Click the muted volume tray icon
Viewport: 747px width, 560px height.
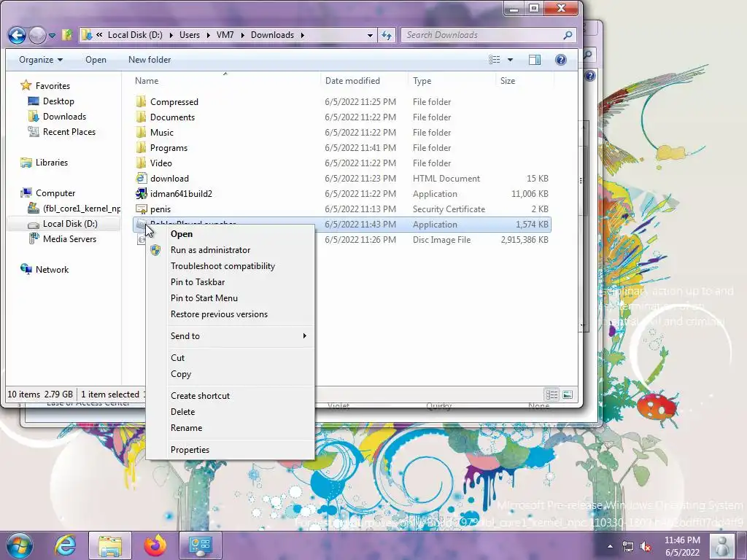pos(646,546)
